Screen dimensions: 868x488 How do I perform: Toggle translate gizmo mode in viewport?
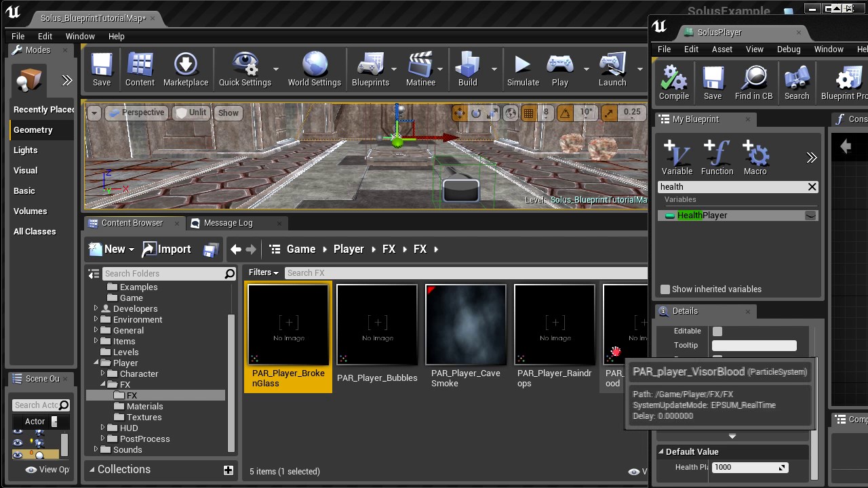click(x=460, y=113)
